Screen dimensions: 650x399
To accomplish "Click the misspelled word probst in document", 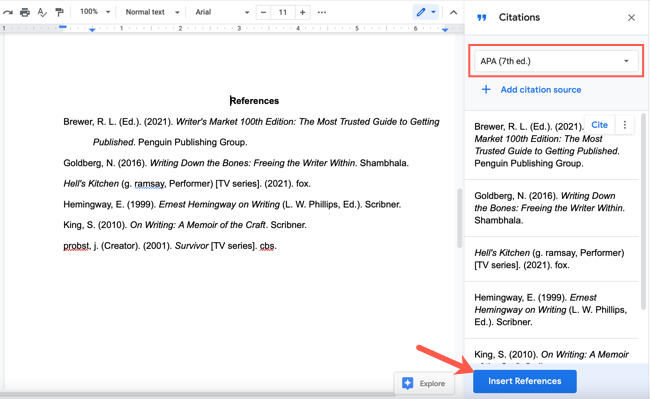I will click(76, 246).
